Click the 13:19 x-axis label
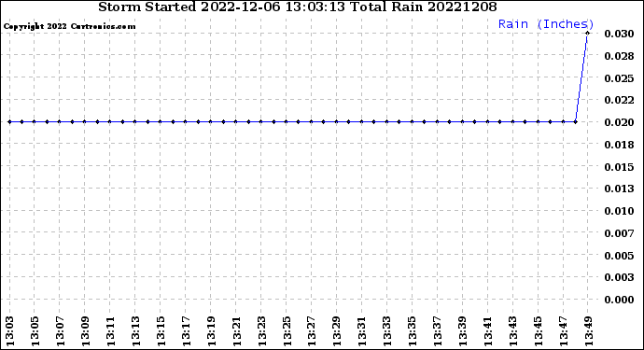 pyautogui.click(x=211, y=331)
